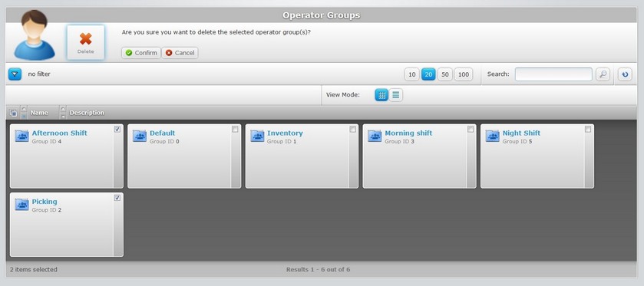Click the Default group folder icon

pyautogui.click(x=140, y=136)
